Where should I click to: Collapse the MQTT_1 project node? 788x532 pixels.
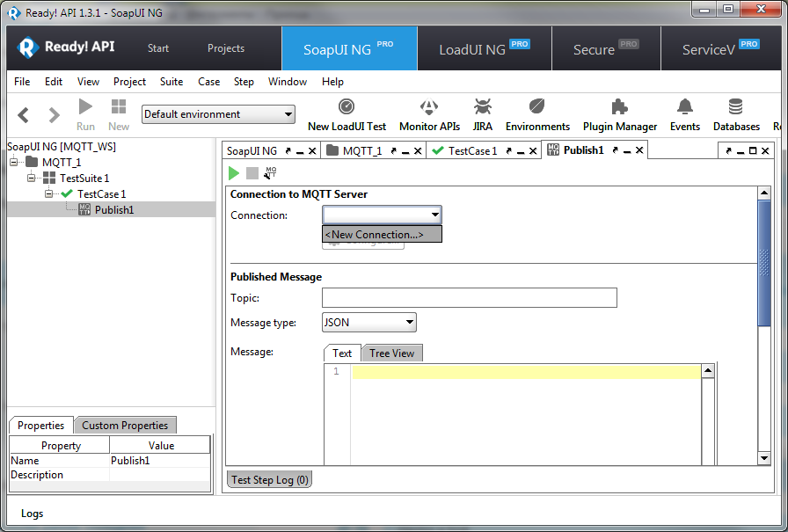(14, 162)
